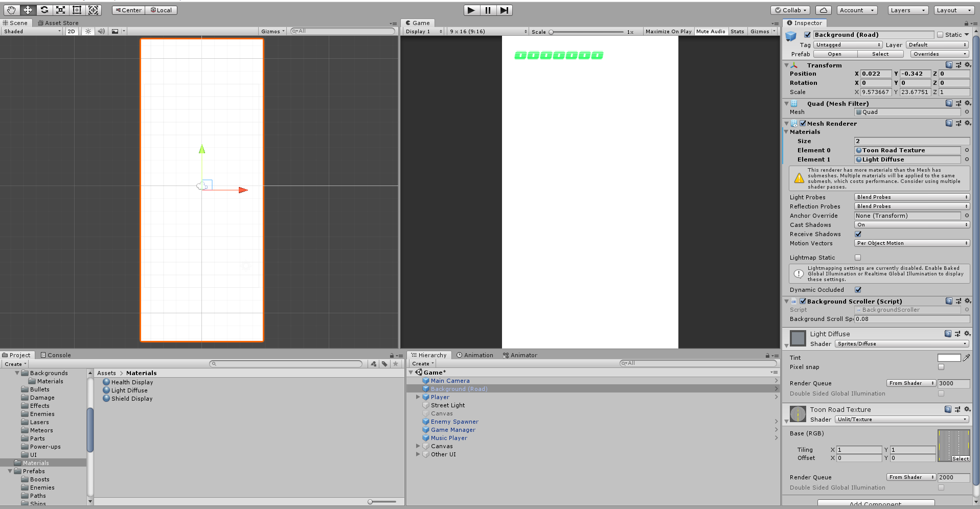Expand the Player hierarchy item
980x509 pixels.
pyautogui.click(x=418, y=397)
